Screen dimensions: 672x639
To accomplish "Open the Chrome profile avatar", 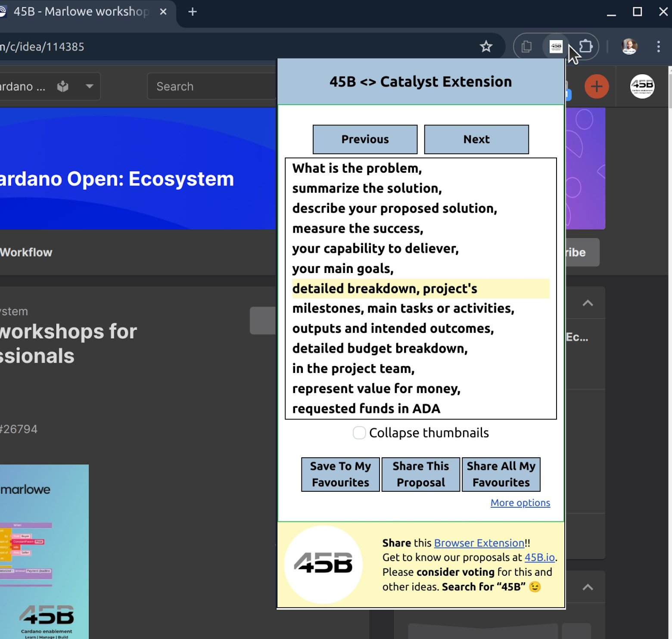I will coord(629,47).
